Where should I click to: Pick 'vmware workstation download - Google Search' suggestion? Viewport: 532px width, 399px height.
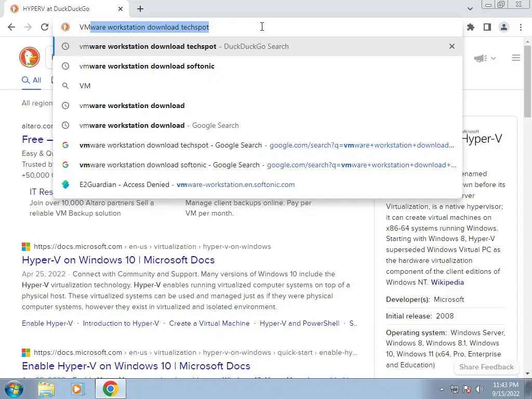tap(258, 125)
